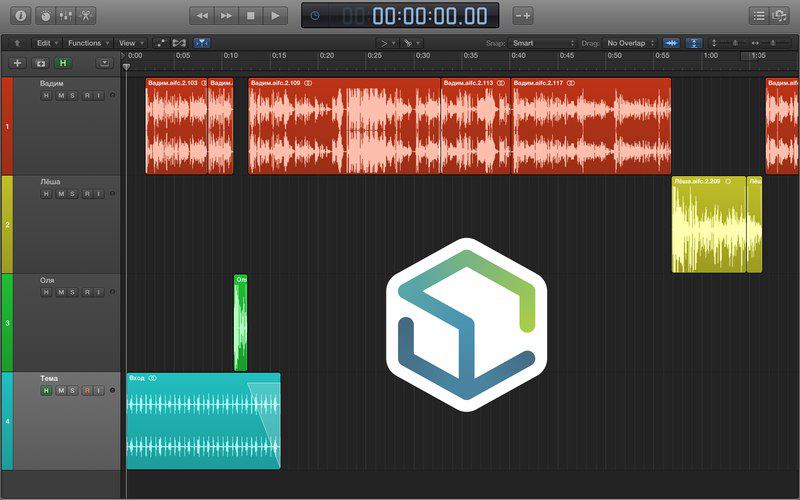Select the teal Вход region
The width and height of the screenshot is (800, 500).
pos(203,421)
